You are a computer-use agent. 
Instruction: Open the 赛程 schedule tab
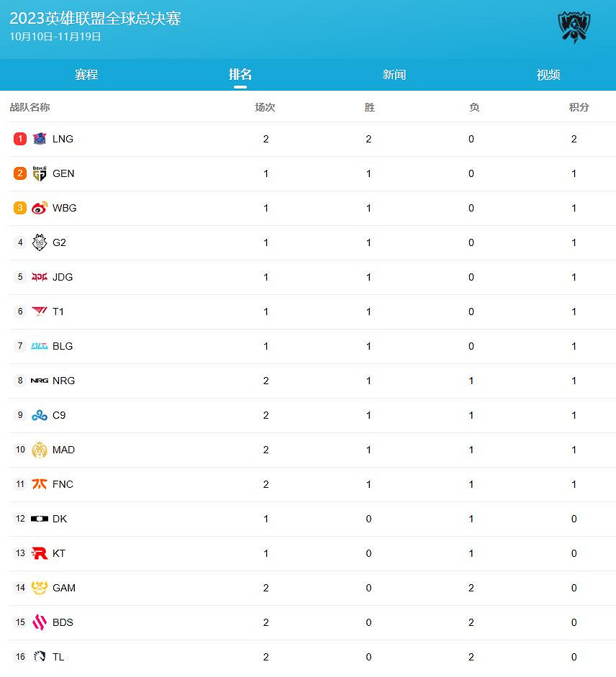[86, 75]
